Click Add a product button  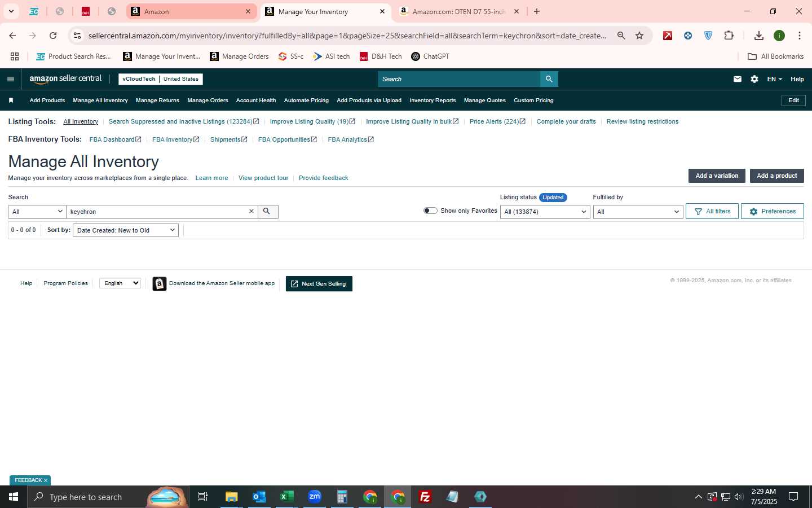click(x=776, y=176)
